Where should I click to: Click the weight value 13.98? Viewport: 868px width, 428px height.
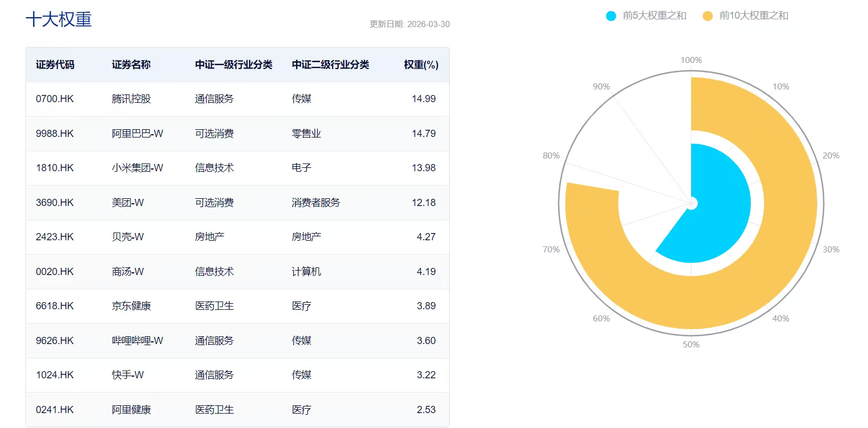coord(424,168)
